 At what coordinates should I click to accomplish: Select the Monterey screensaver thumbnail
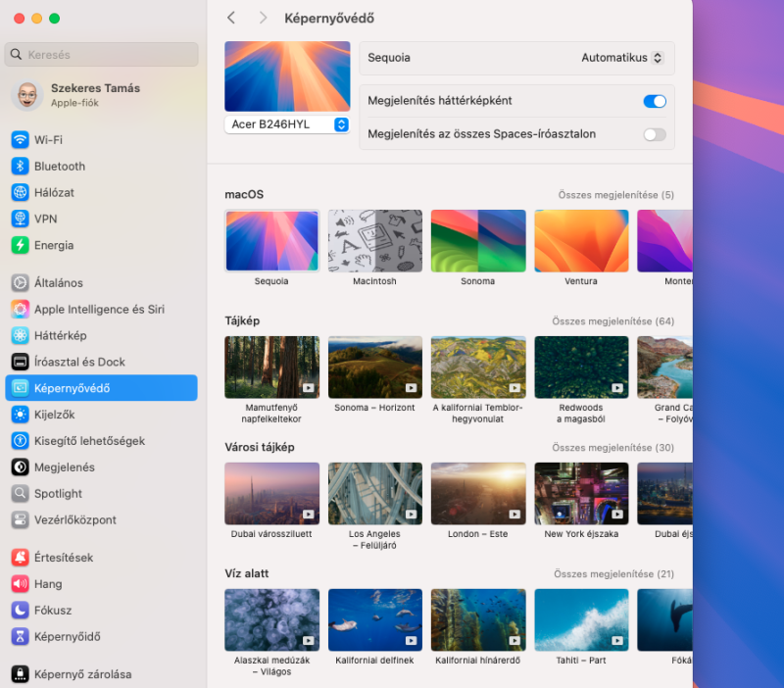point(665,241)
